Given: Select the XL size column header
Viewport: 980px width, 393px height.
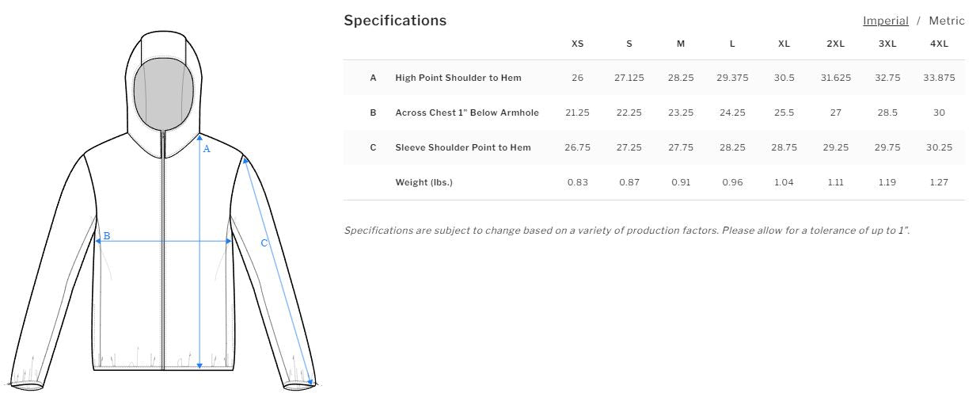Looking at the screenshot, I should click(784, 44).
